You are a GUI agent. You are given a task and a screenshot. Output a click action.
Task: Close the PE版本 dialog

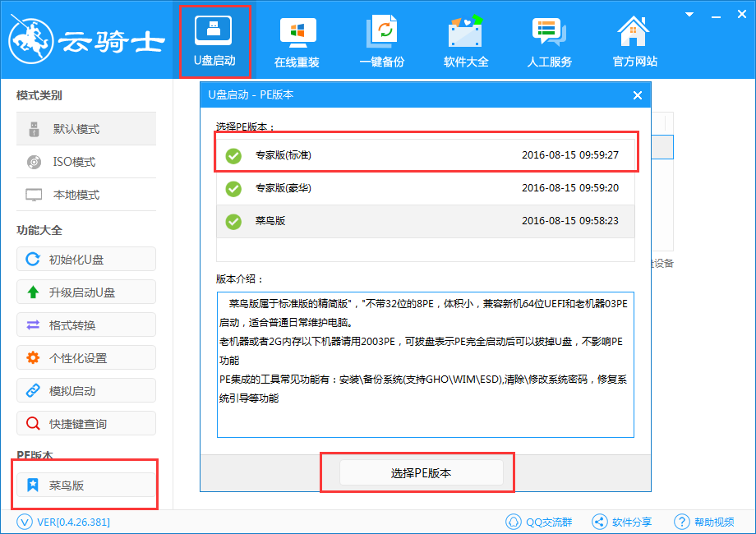click(x=637, y=95)
